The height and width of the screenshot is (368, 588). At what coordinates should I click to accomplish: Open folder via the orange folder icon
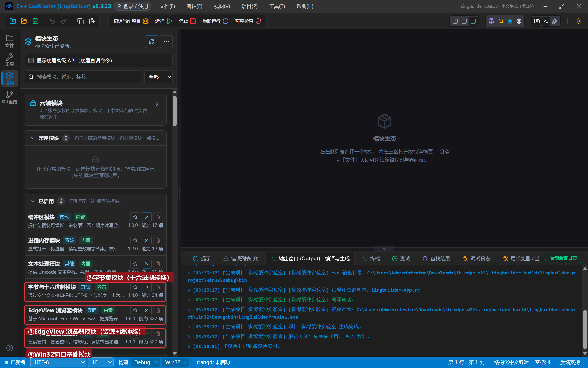(24, 21)
